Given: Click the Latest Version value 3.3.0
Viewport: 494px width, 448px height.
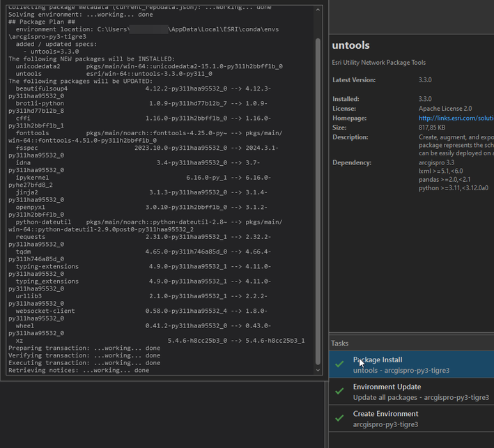Looking at the screenshot, I should pyautogui.click(x=425, y=80).
